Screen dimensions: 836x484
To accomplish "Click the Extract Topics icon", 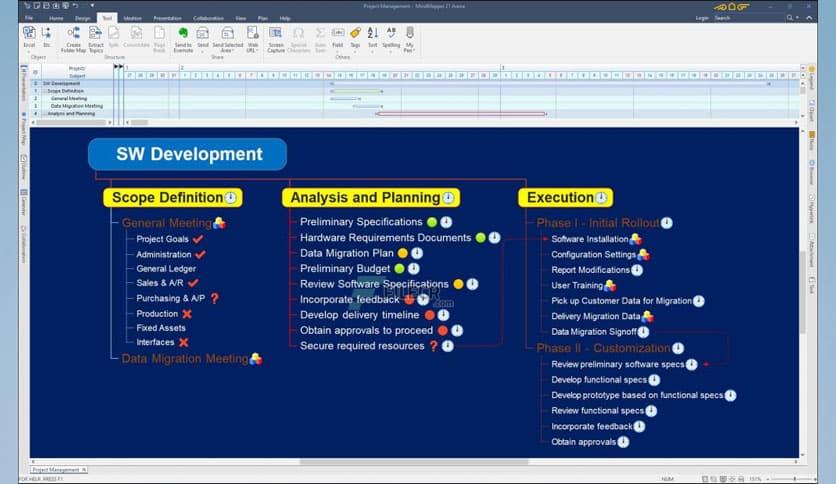I will pyautogui.click(x=95, y=34).
